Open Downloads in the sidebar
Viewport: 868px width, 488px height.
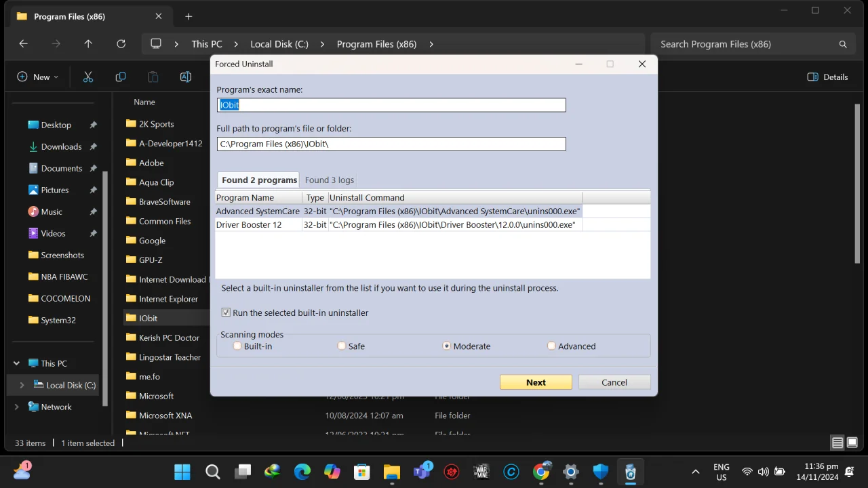click(x=61, y=146)
